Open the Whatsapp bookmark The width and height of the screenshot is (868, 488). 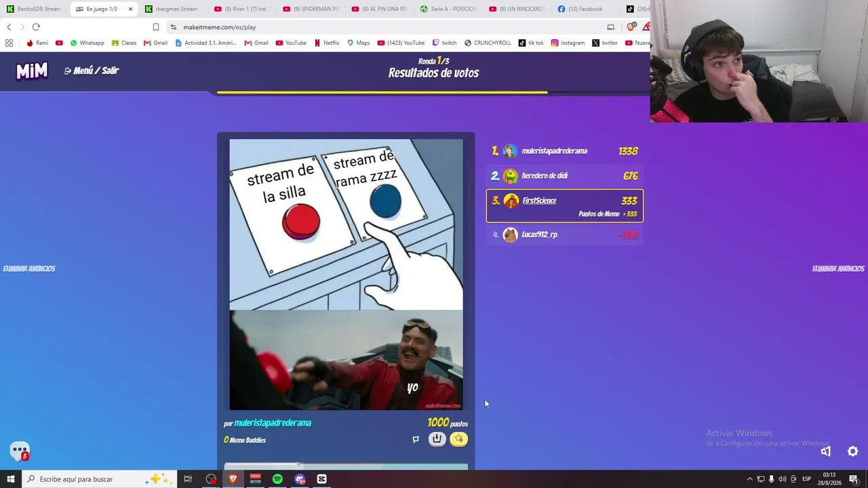[87, 43]
